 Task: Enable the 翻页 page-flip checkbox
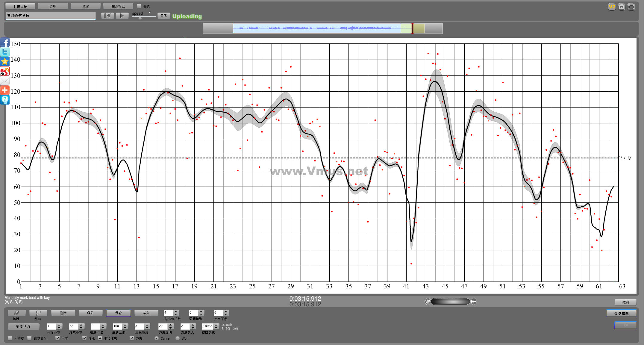(139, 6)
